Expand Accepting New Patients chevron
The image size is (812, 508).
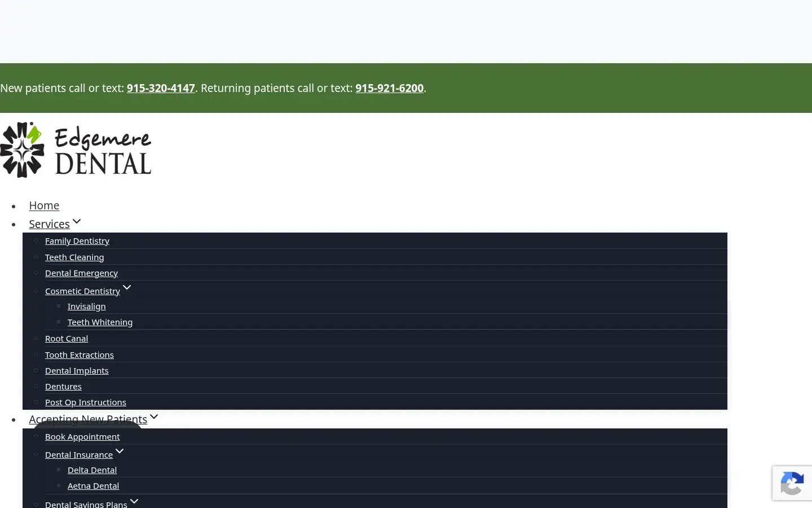(154, 417)
